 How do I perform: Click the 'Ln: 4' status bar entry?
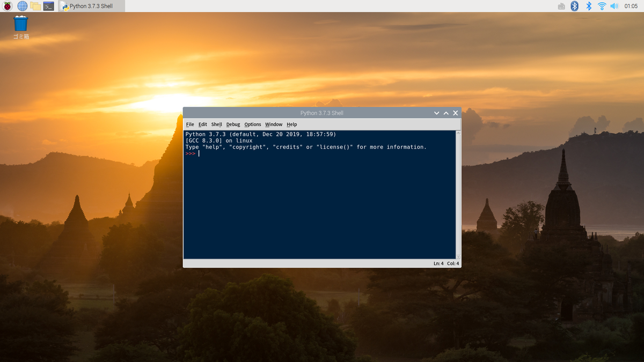439,264
